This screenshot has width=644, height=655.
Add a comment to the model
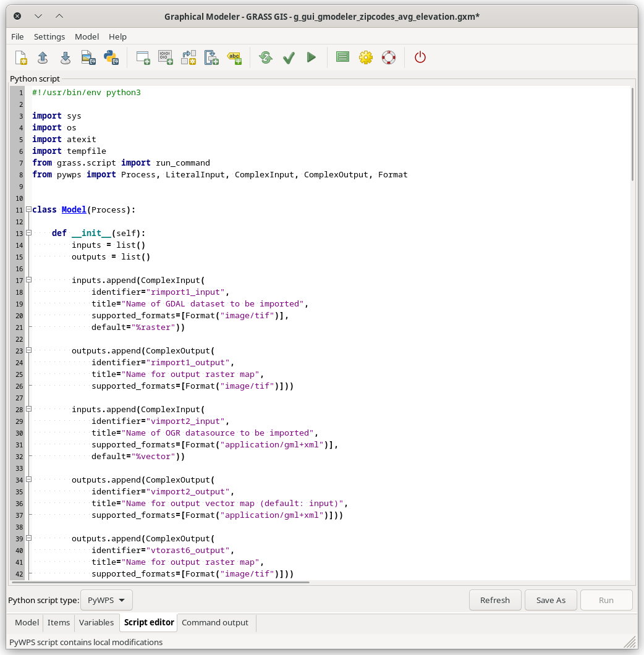pyautogui.click(x=235, y=57)
